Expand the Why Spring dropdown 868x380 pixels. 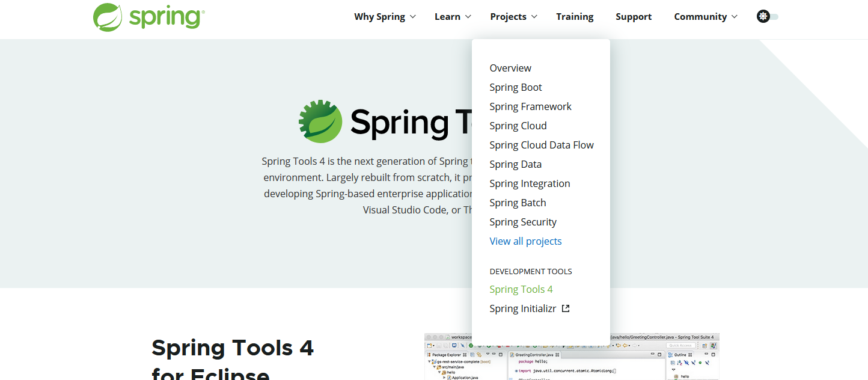coord(385,16)
